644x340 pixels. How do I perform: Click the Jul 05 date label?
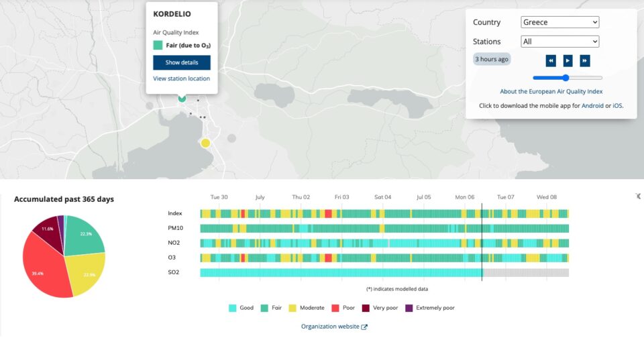(424, 197)
